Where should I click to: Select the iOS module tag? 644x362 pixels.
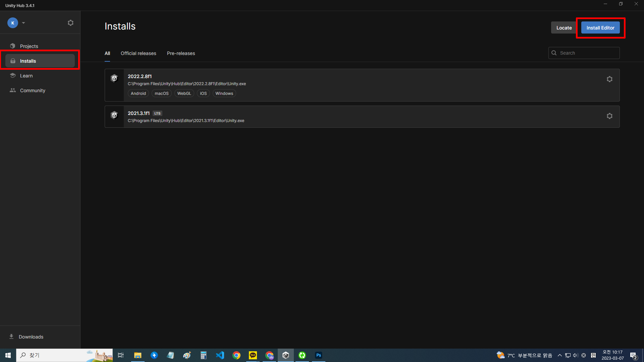click(x=203, y=94)
